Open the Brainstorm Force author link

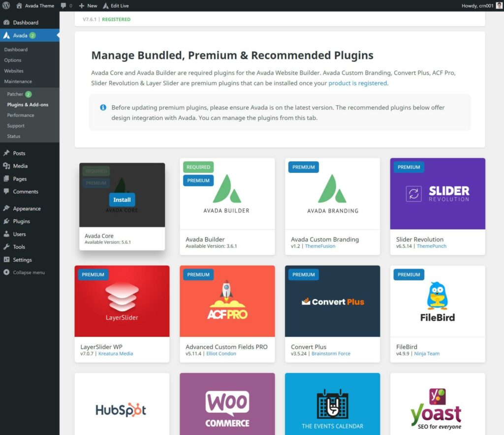[x=331, y=354]
